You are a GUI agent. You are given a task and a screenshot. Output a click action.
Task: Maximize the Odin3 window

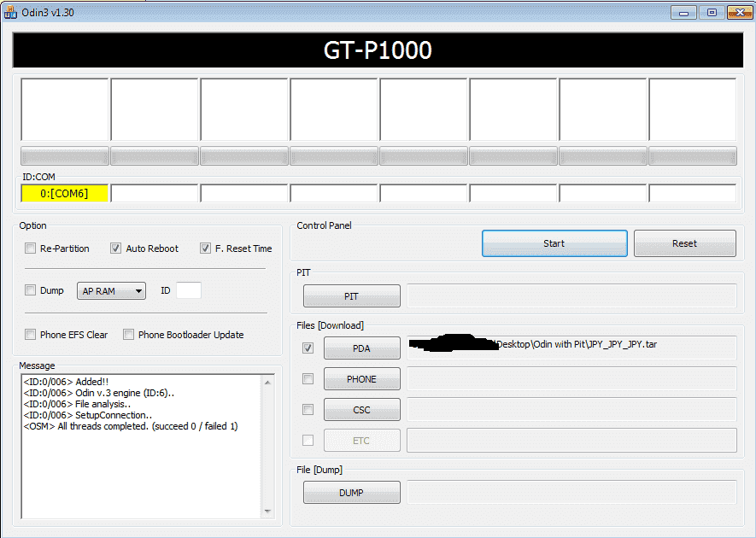point(712,13)
